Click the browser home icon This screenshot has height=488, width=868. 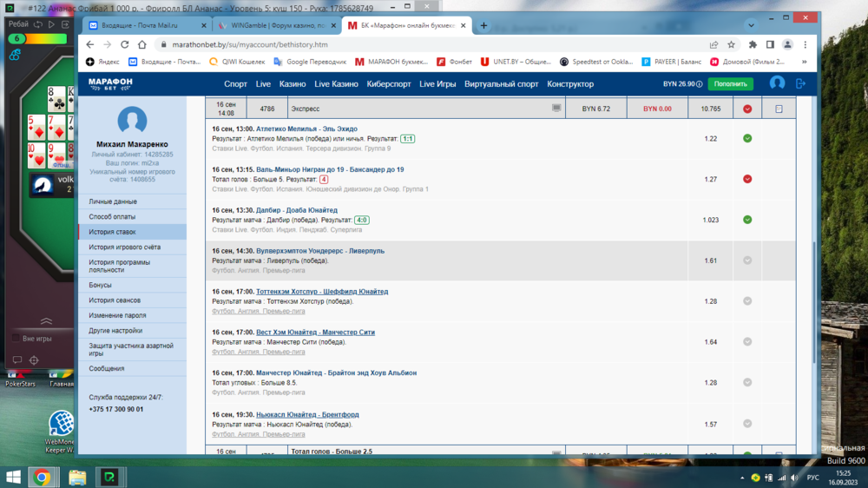[142, 44]
